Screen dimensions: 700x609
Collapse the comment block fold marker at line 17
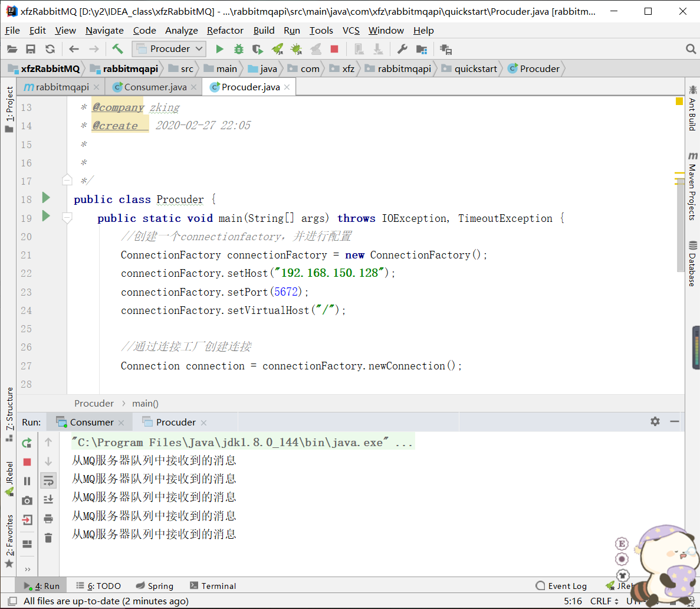pos(67,180)
